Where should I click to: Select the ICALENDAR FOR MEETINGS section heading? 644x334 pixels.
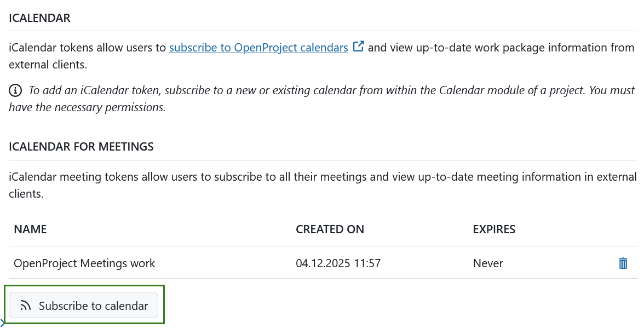(81, 146)
